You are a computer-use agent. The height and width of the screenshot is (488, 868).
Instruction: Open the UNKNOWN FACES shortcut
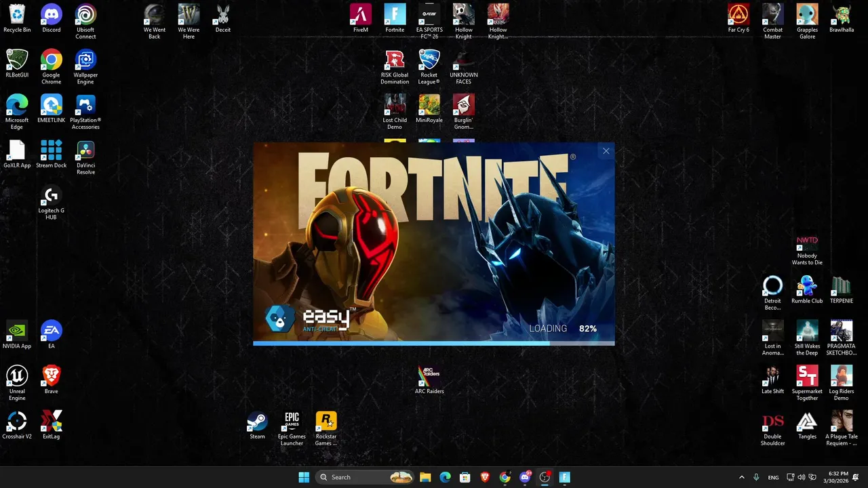pos(464,67)
